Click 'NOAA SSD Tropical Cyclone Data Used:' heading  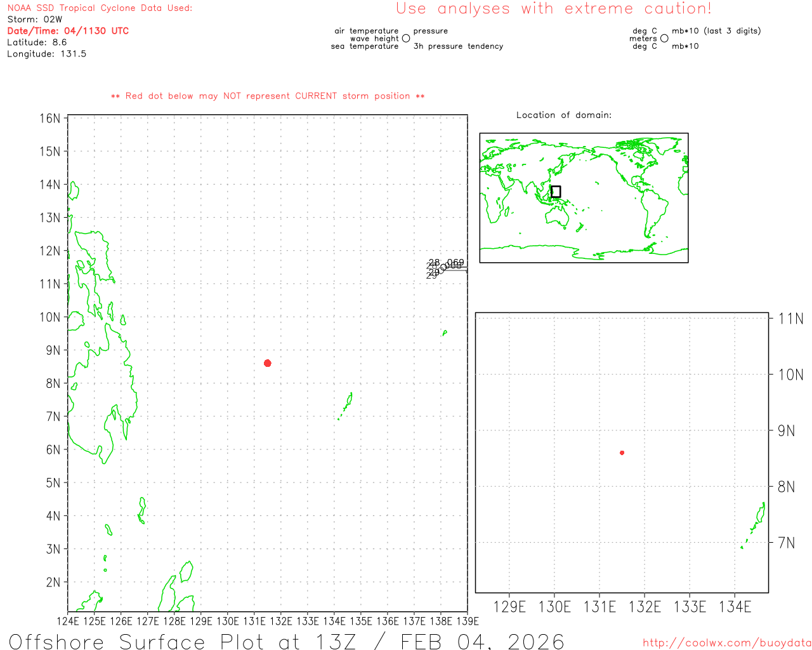pos(100,8)
